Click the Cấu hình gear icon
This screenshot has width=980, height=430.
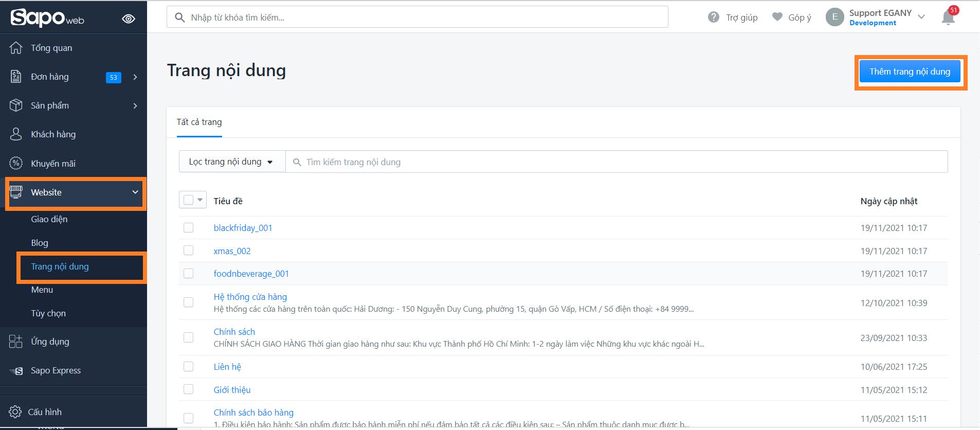click(x=15, y=412)
